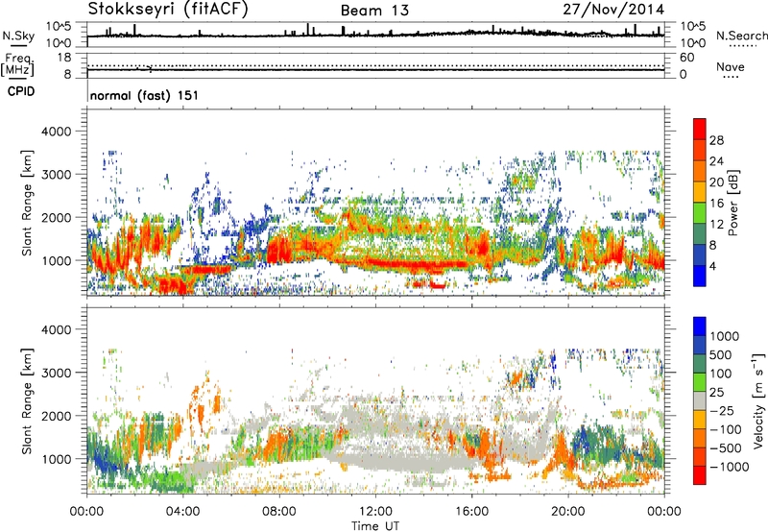Image resolution: width=768 pixels, height=532 pixels.
Task: Select the Beam 13 heading
Action: coord(374,11)
